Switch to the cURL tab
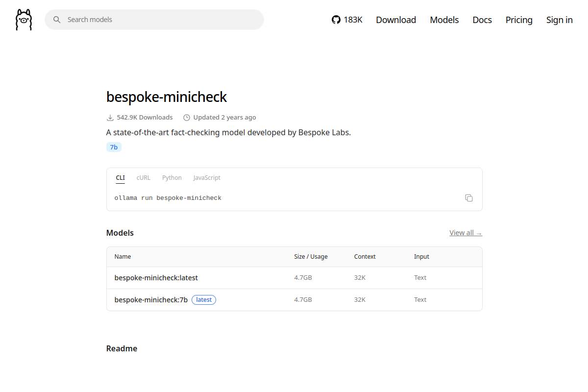This screenshot has width=588, height=392. [x=144, y=178]
